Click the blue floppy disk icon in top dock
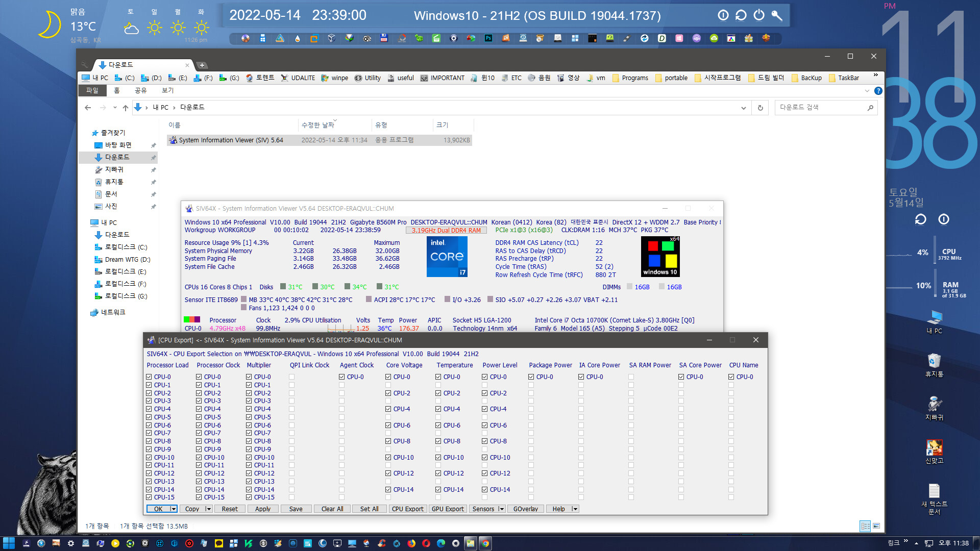This screenshot has width=980, height=551. coord(384,38)
